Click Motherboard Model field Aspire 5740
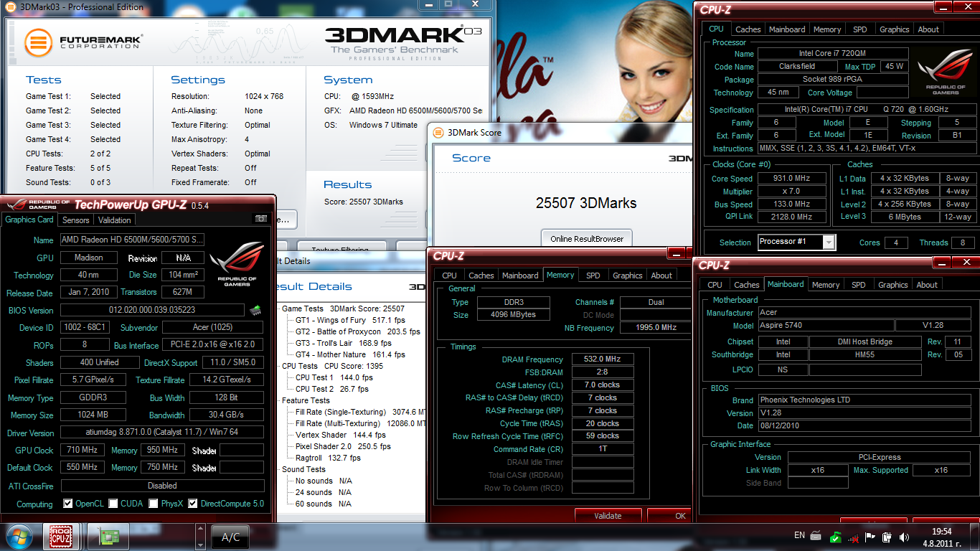Viewport: 980px width, 551px height. [826, 325]
